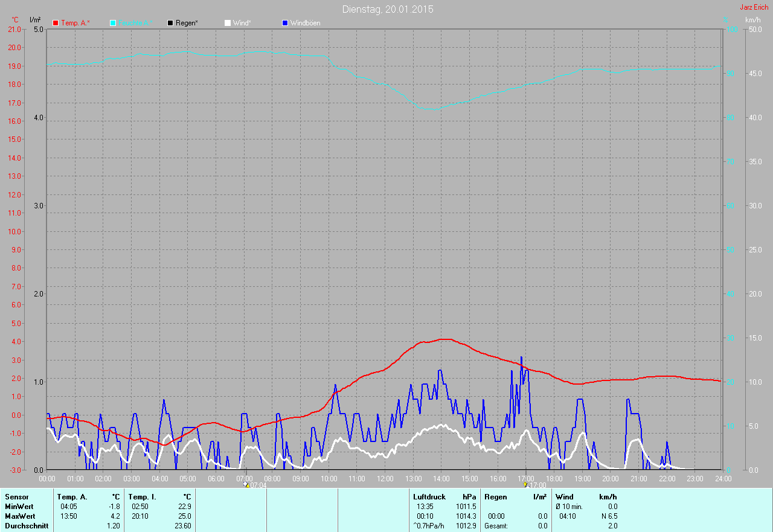Click the sunrise marker icon at 07:04
The width and height of the screenshot is (773, 532).
point(246,484)
